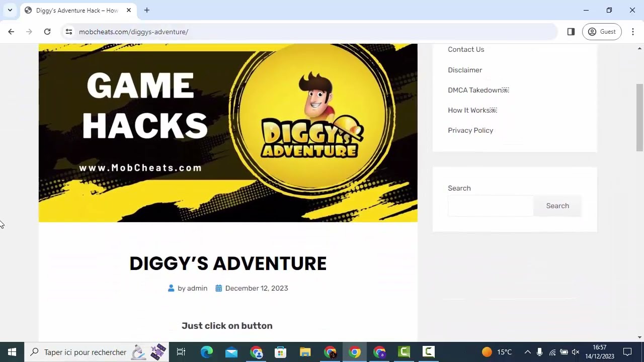Open the notification center icon

pyautogui.click(x=627, y=352)
